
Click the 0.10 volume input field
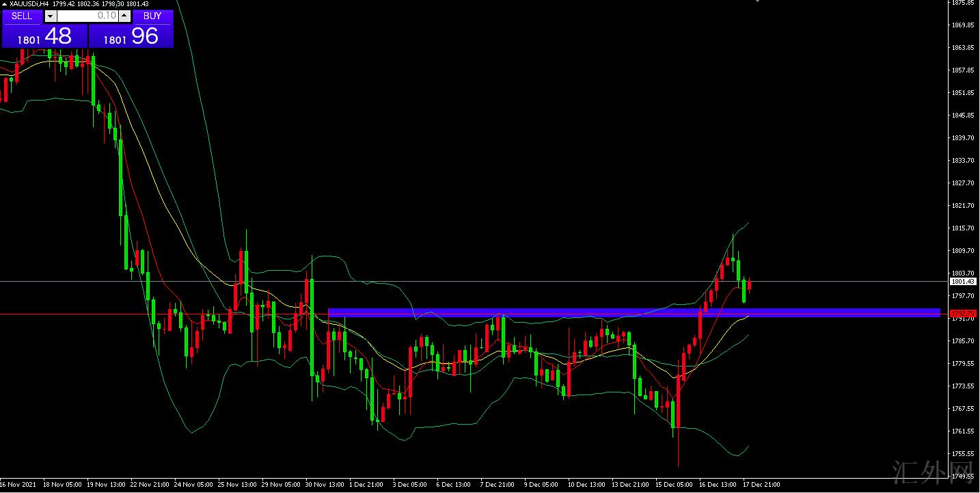(x=87, y=16)
